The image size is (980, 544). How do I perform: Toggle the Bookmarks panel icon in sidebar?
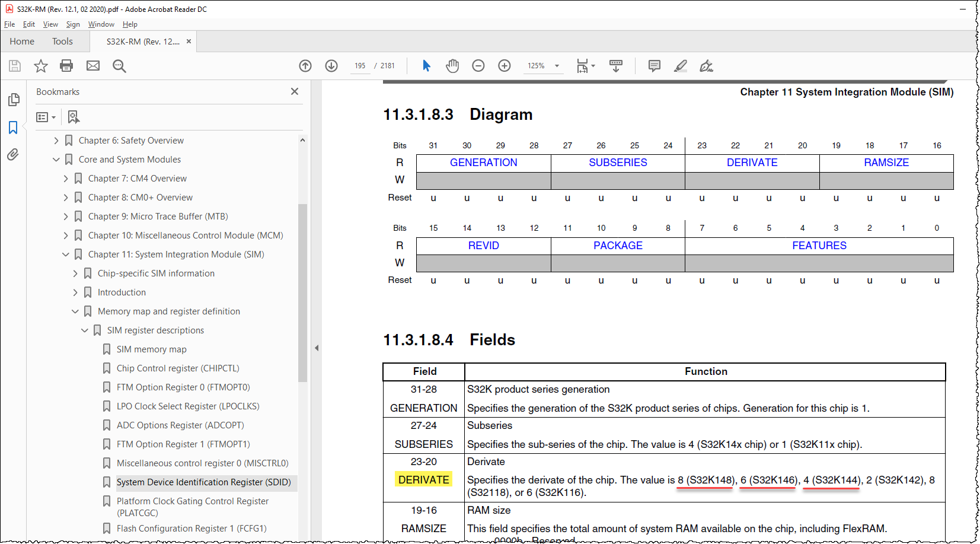[x=13, y=128]
